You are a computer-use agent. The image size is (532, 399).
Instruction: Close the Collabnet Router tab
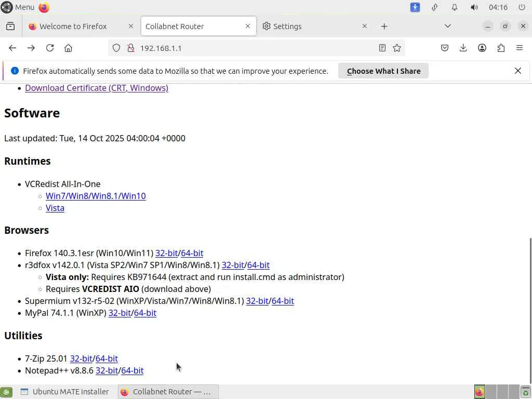248,26
